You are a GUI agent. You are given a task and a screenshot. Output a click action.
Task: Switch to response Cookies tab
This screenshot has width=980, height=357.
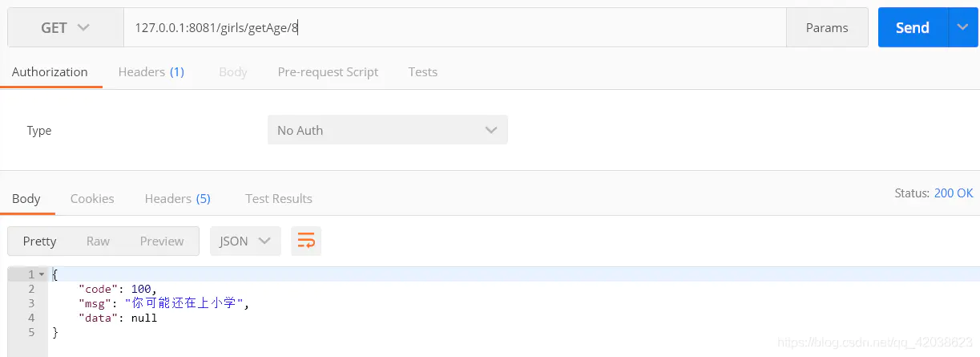pos(92,198)
